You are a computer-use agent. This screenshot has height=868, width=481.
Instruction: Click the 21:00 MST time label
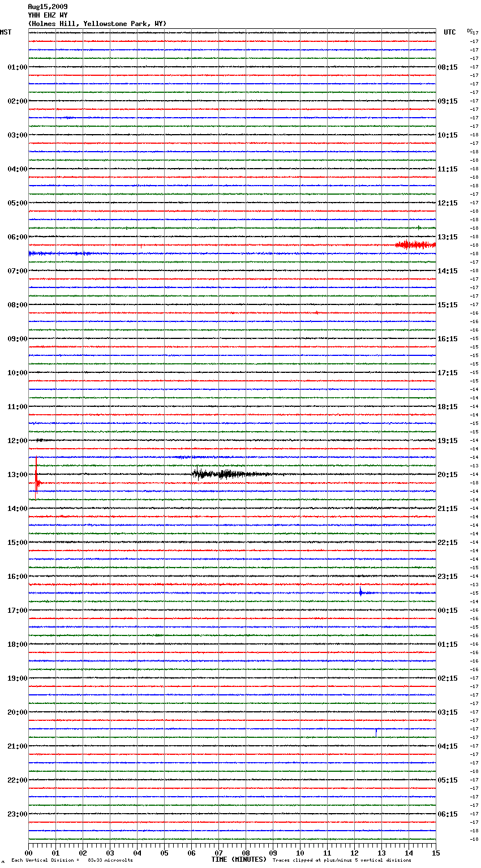tap(18, 746)
